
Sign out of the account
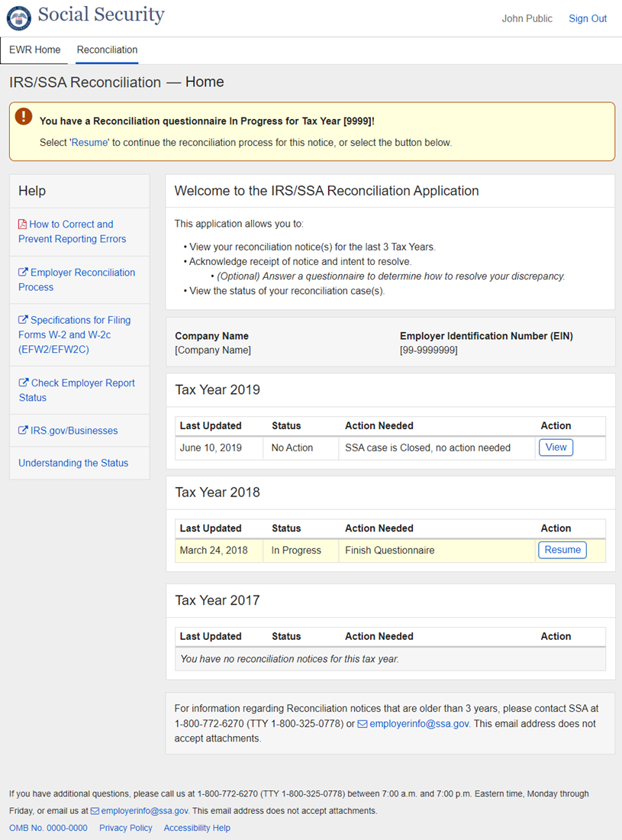click(x=588, y=18)
